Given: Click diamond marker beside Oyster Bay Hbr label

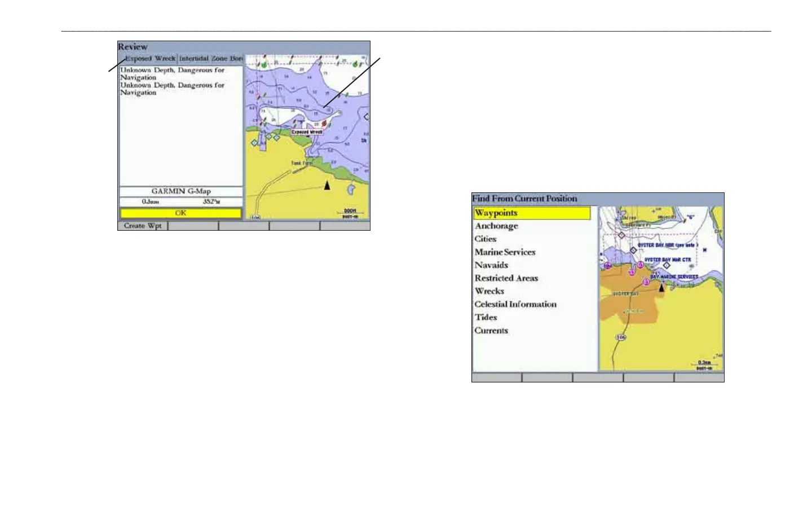Looking at the screenshot, I should [x=633, y=250].
